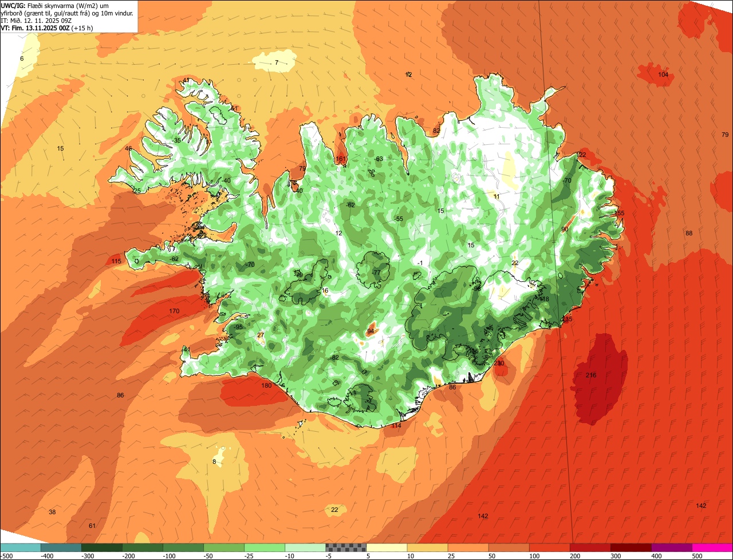Click the value '27' on the map
733x560 pixels.
click(261, 335)
